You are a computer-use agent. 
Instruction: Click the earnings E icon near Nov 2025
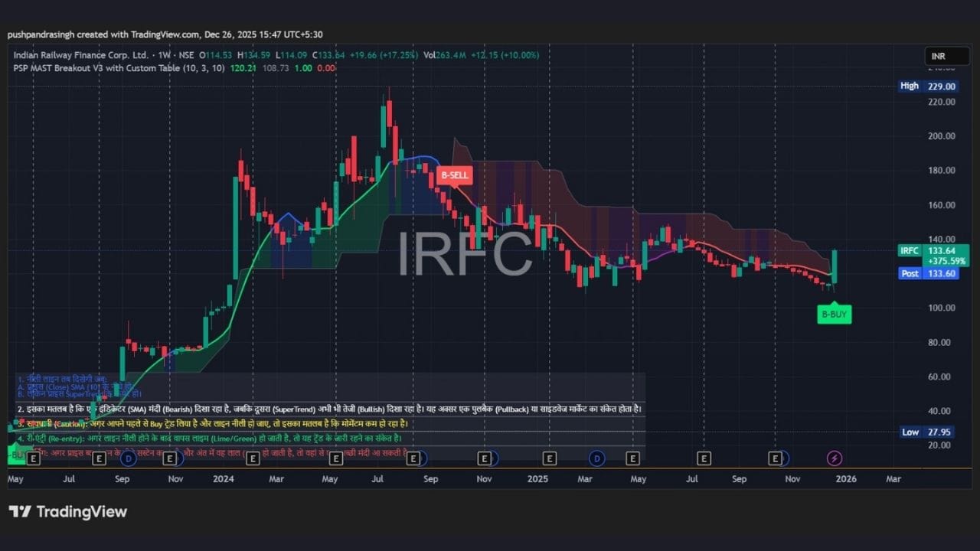click(x=775, y=458)
